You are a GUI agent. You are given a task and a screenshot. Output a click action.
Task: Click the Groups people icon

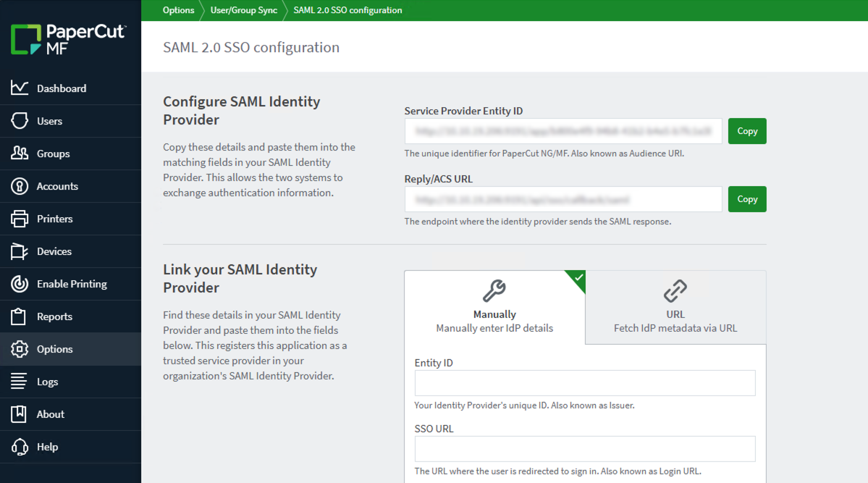point(20,153)
